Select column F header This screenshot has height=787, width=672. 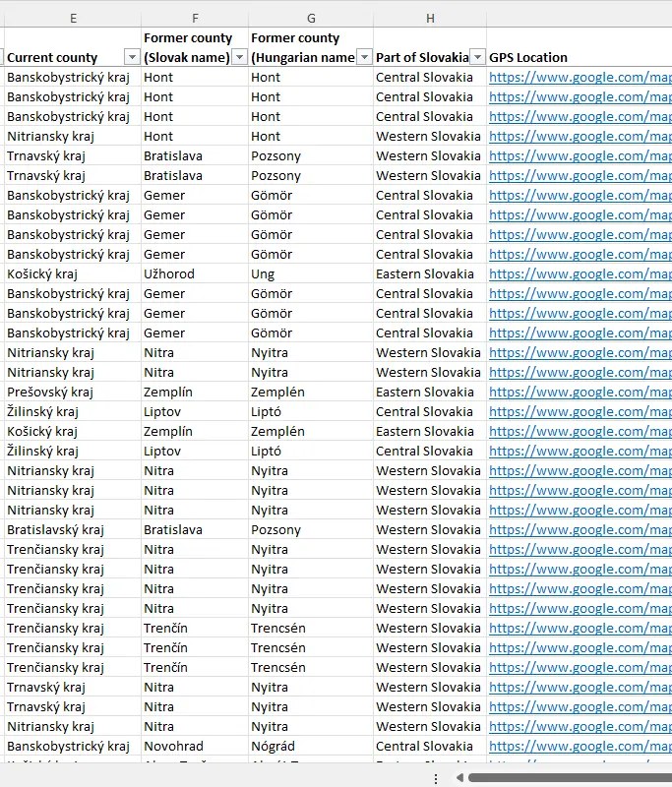[195, 18]
